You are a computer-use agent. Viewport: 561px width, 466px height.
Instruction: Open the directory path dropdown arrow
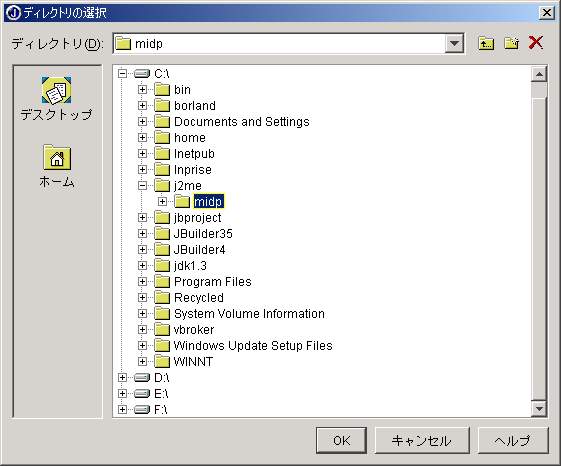(454, 44)
